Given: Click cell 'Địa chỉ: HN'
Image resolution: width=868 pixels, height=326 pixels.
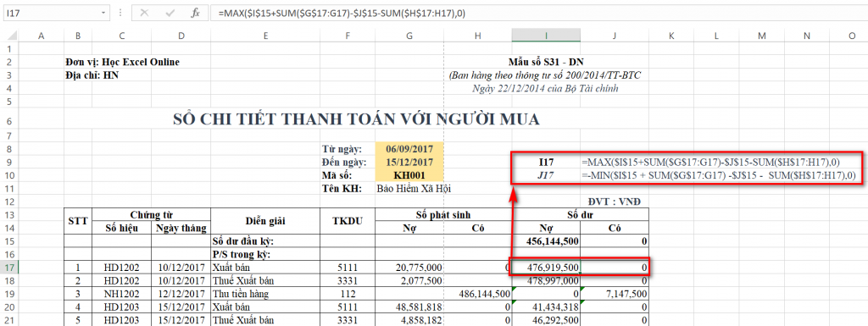Looking at the screenshot, I should tap(92, 75).
